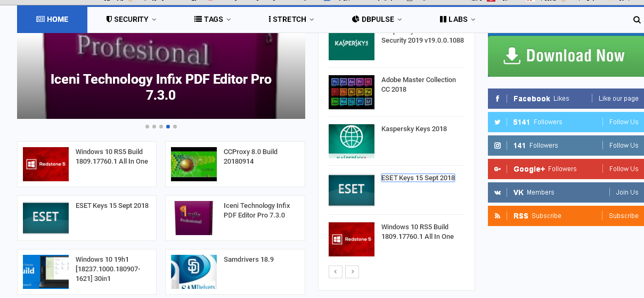
Task: Click Kaspersky Security 2019 thumbnail
Action: pyautogui.click(x=352, y=46)
